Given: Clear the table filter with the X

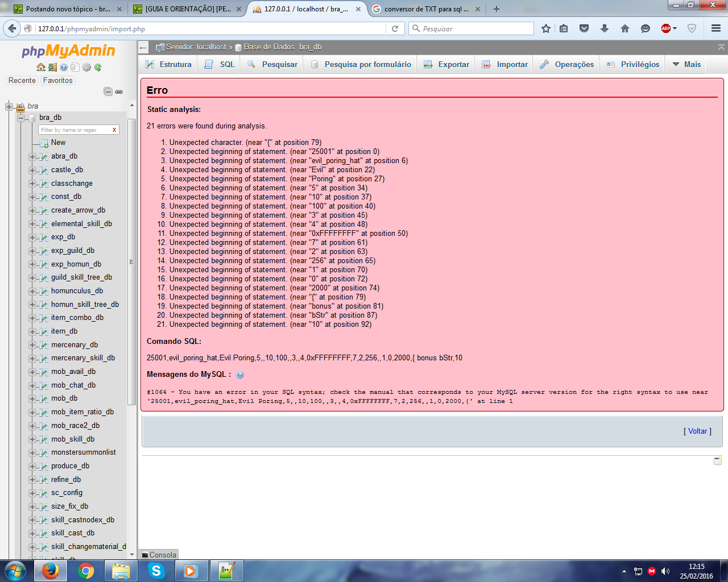Looking at the screenshot, I should [114, 130].
